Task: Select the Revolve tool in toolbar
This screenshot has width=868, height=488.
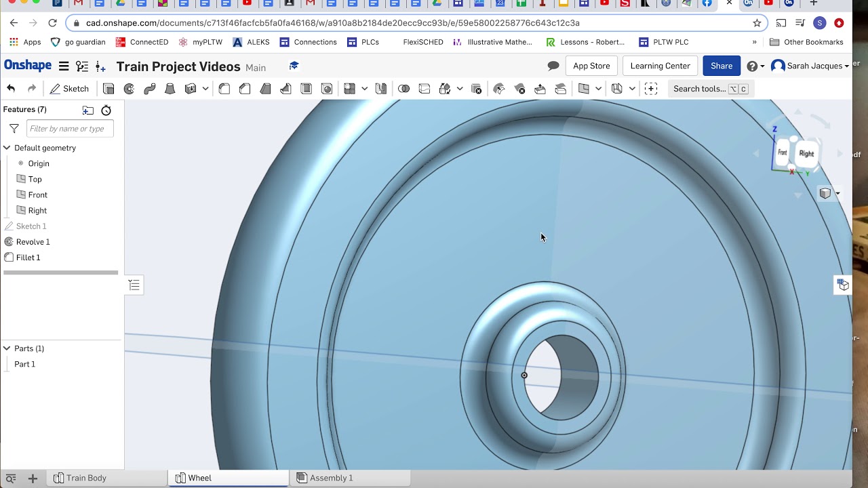Action: pos(129,89)
